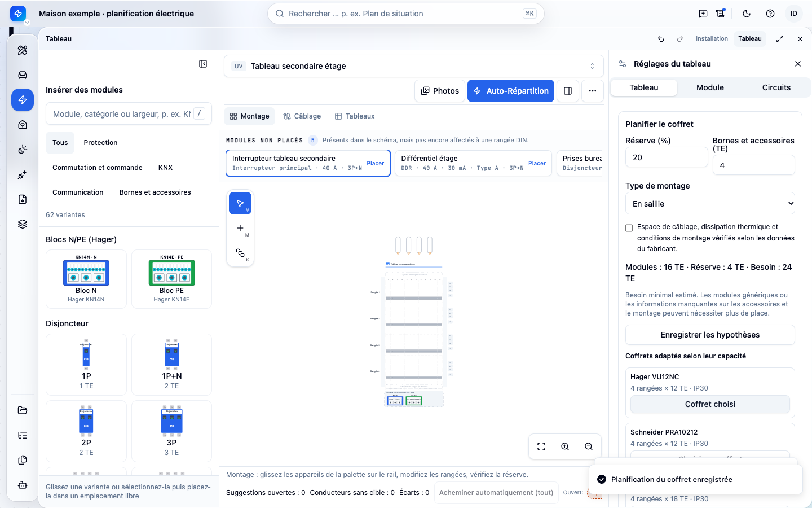The height and width of the screenshot is (508, 812).
Task: Check the cabling space verification checkbox
Action: [629, 228]
